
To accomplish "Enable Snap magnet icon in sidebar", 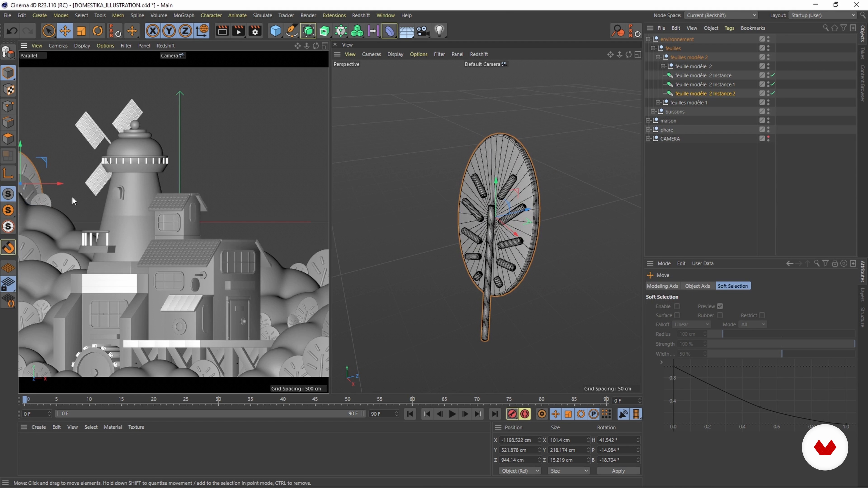I will (8, 248).
